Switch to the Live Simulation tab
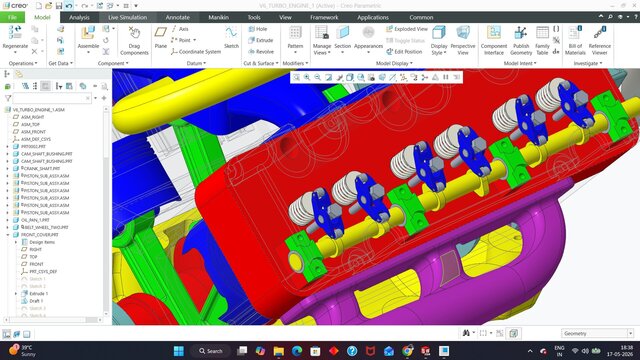Screen dimensions: 640x360 pos(127,17)
